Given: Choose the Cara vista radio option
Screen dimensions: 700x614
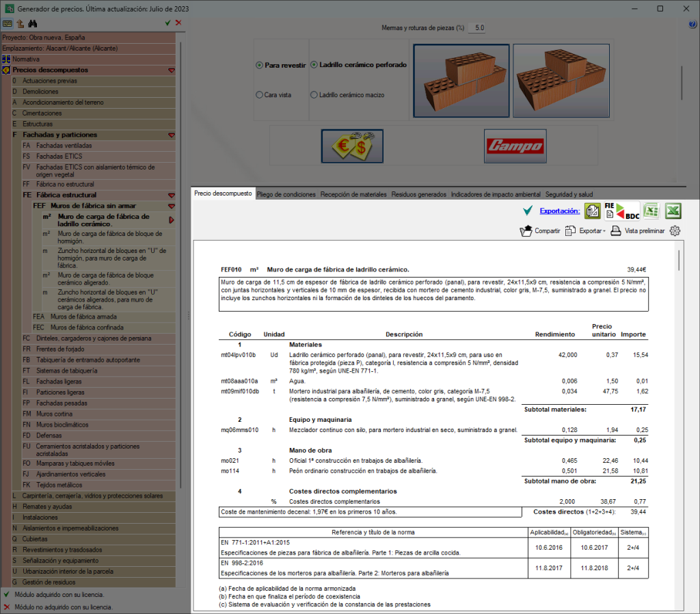Looking at the screenshot, I should click(259, 94).
